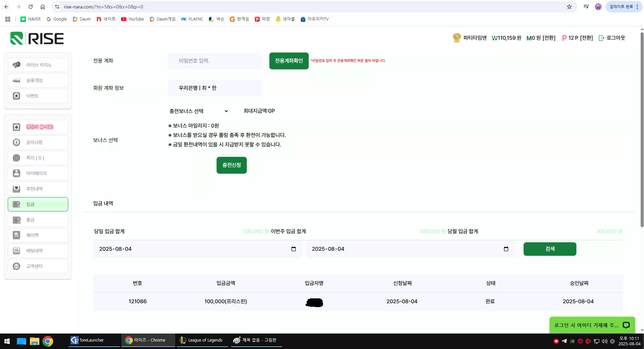Click the password input field

pyautogui.click(x=215, y=61)
